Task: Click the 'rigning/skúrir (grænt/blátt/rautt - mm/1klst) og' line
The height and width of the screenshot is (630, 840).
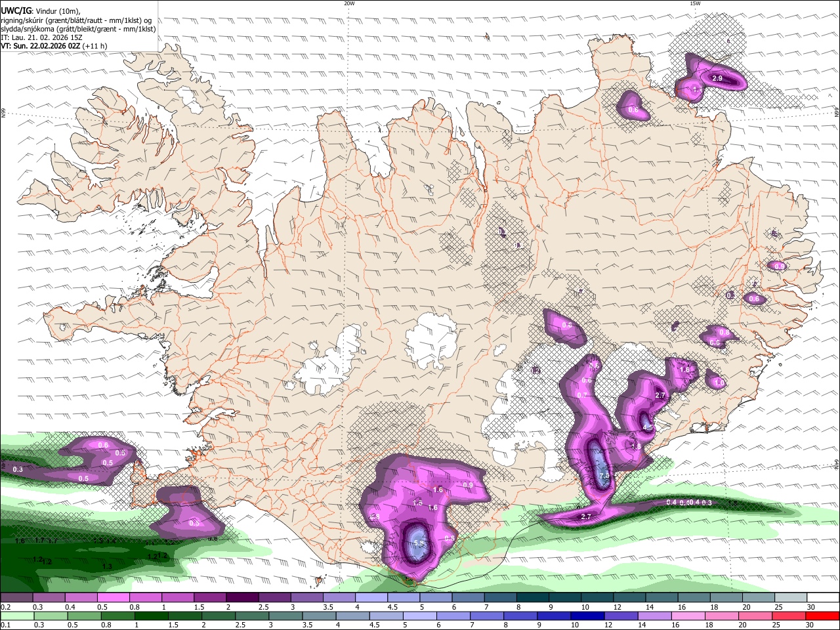Action: tap(76, 20)
